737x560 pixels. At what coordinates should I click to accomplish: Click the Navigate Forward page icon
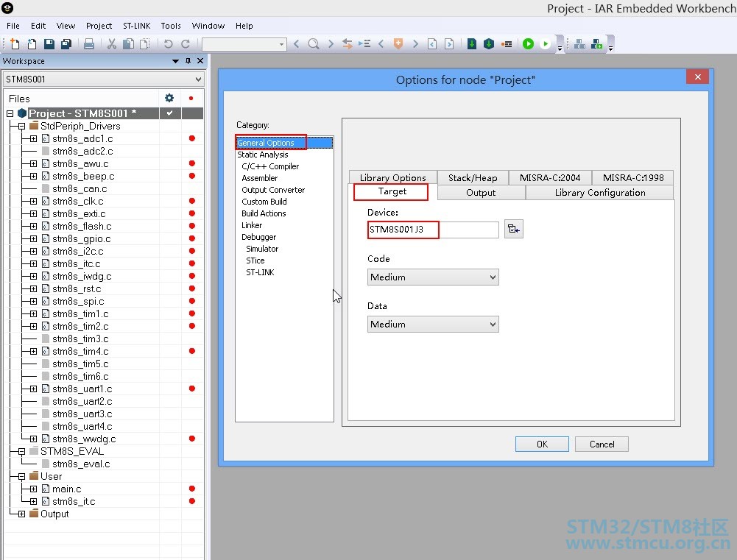click(x=449, y=44)
